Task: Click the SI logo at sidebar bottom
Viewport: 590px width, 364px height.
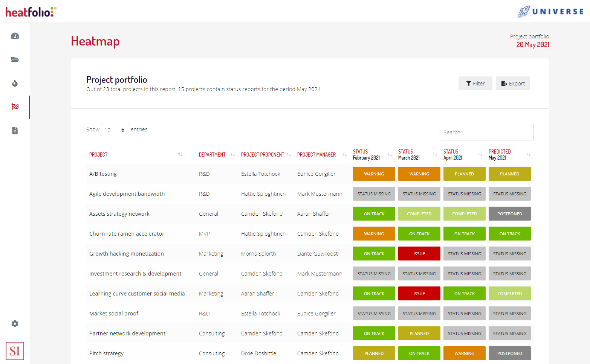Action: click(x=15, y=351)
